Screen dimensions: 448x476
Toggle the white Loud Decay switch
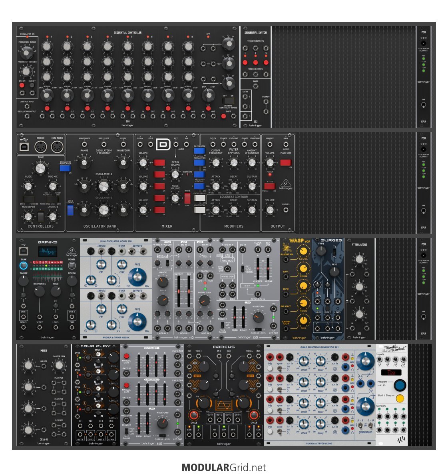pyautogui.click(x=199, y=210)
